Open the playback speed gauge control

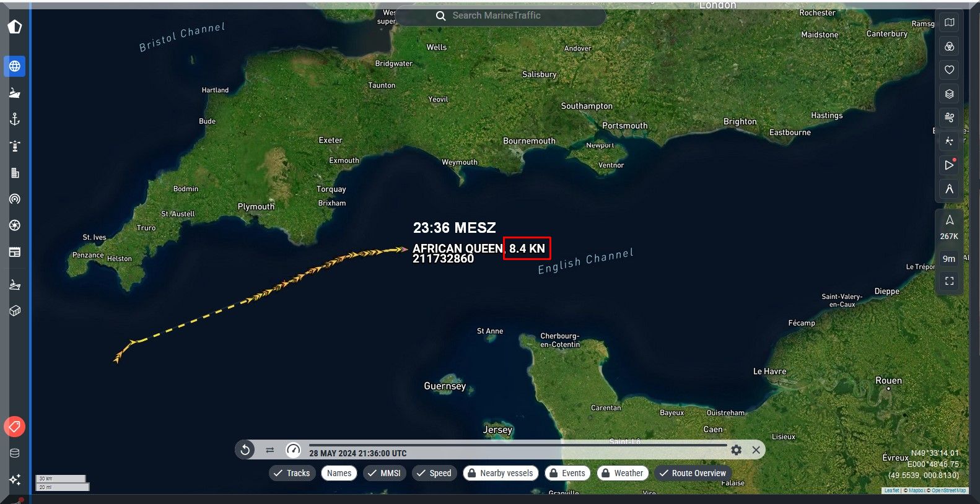click(x=293, y=450)
